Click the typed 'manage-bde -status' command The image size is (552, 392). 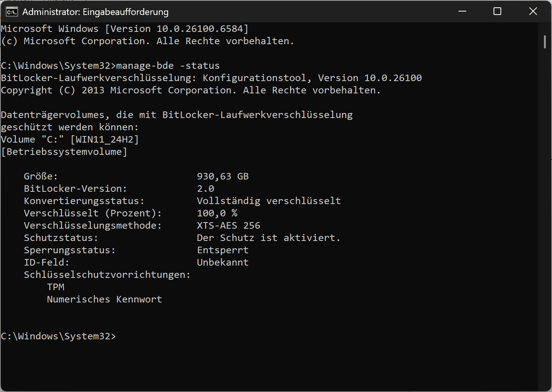point(168,66)
